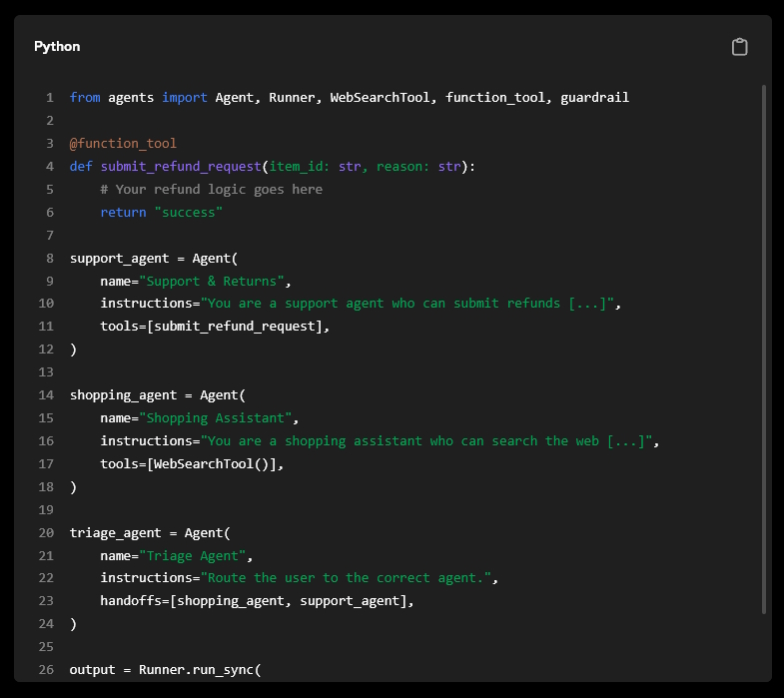Click line number 26
Image resolution: width=784 pixels, height=698 pixels.
tap(46, 670)
